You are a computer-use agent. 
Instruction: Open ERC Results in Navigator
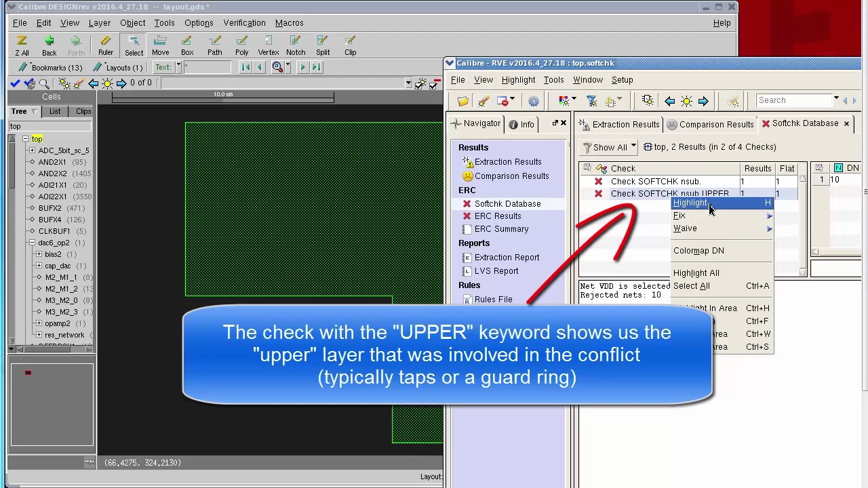pyautogui.click(x=498, y=216)
